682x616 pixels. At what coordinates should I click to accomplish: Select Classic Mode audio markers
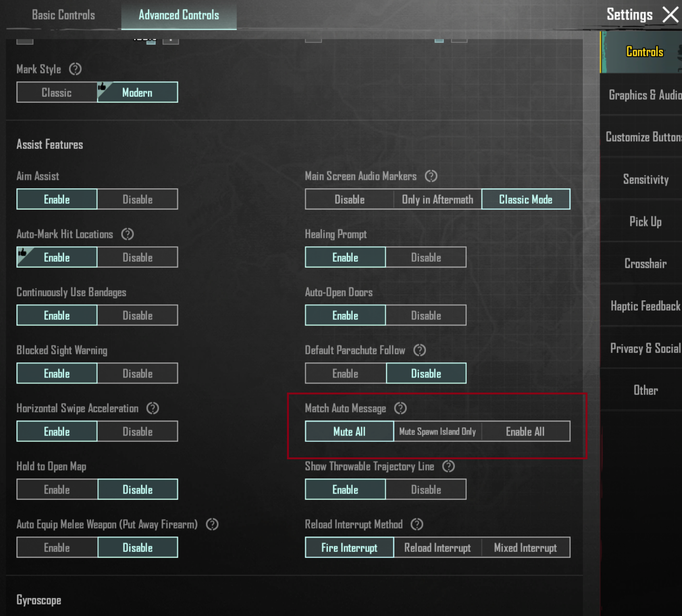pyautogui.click(x=526, y=199)
